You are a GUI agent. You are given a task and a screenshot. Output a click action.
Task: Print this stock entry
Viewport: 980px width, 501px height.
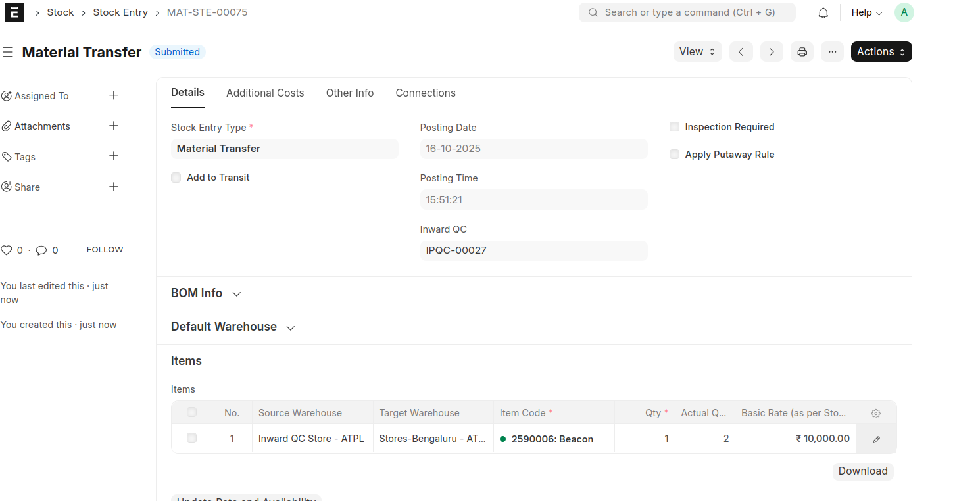pos(802,52)
